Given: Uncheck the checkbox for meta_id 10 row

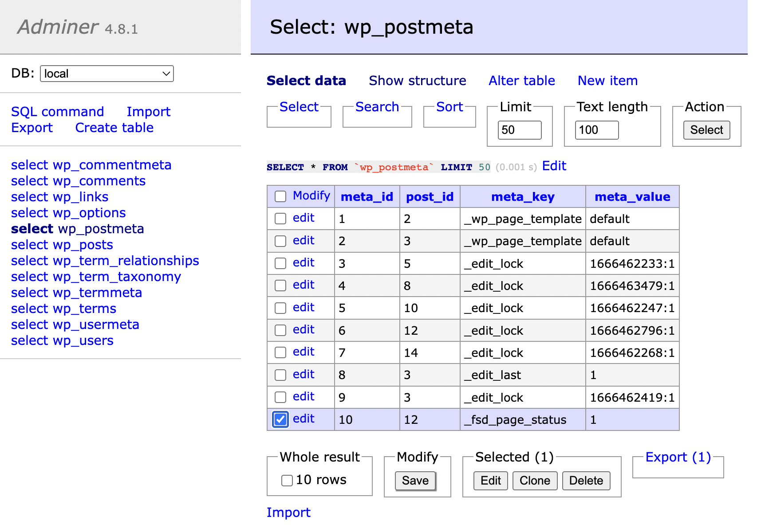Looking at the screenshot, I should pos(280,419).
